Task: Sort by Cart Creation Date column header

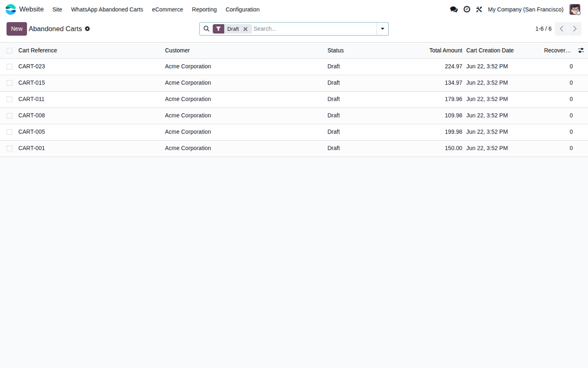Action: (x=490, y=51)
